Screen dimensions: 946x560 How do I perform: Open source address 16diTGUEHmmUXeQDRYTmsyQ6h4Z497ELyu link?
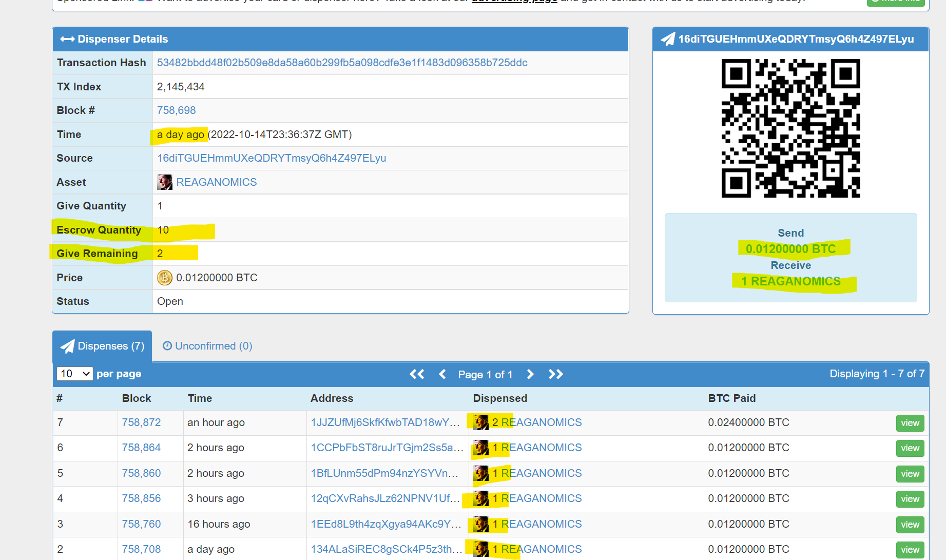(x=272, y=158)
